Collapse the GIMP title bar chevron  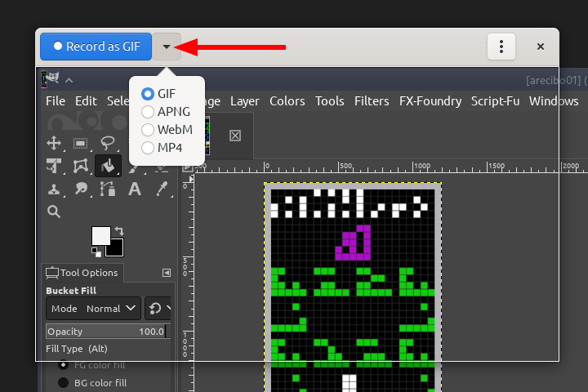tap(69, 80)
